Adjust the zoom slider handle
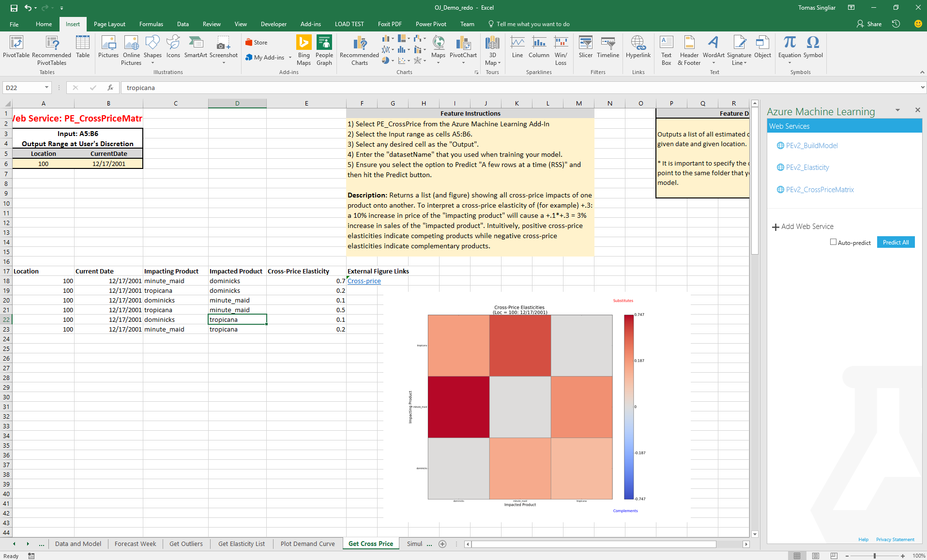This screenshot has height=560, width=927. coord(874,556)
